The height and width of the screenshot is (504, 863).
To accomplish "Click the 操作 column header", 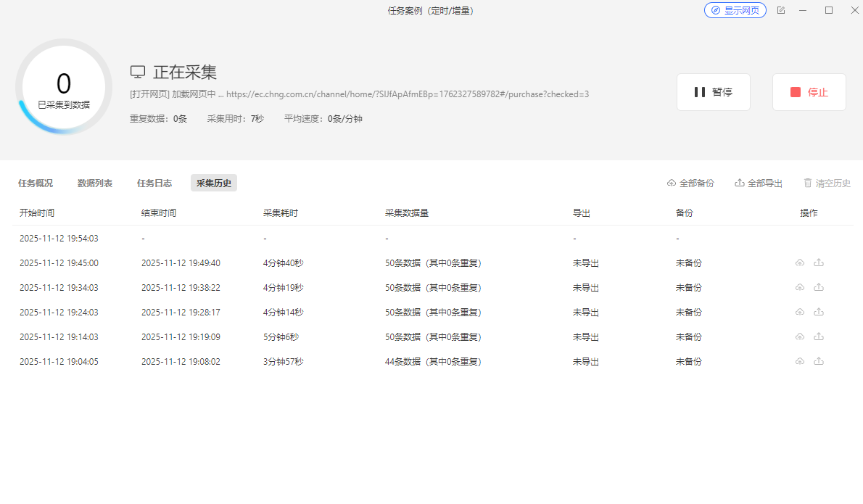I will pos(809,213).
